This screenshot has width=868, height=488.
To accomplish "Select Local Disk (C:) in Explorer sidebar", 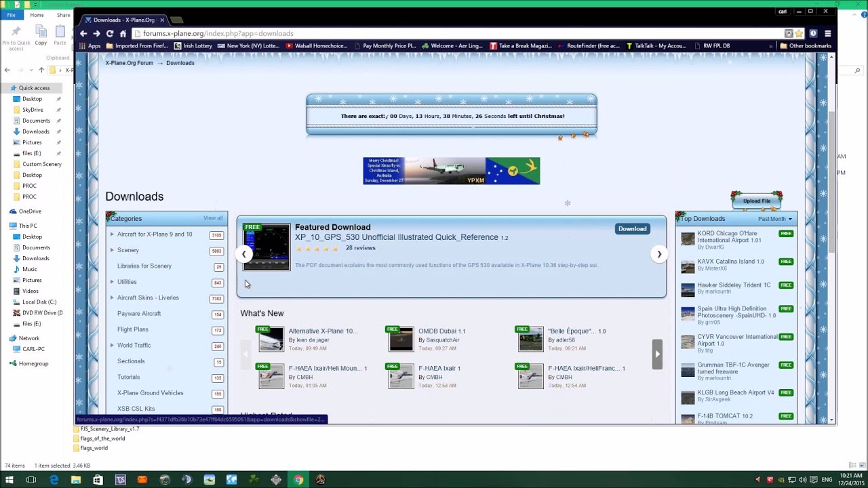I will pyautogui.click(x=39, y=302).
